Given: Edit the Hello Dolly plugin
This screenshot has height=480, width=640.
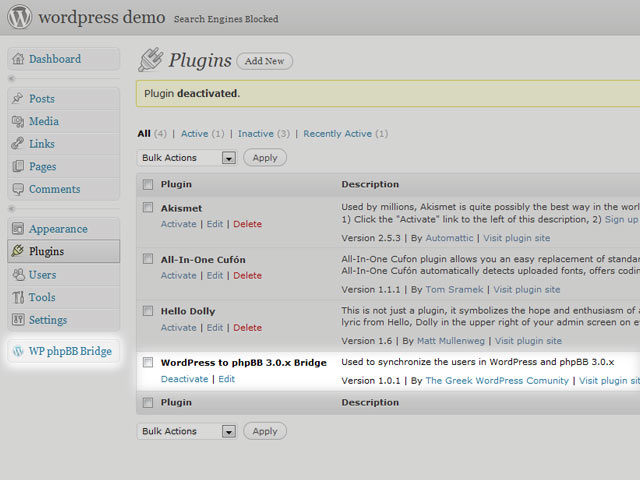Looking at the screenshot, I should [215, 328].
